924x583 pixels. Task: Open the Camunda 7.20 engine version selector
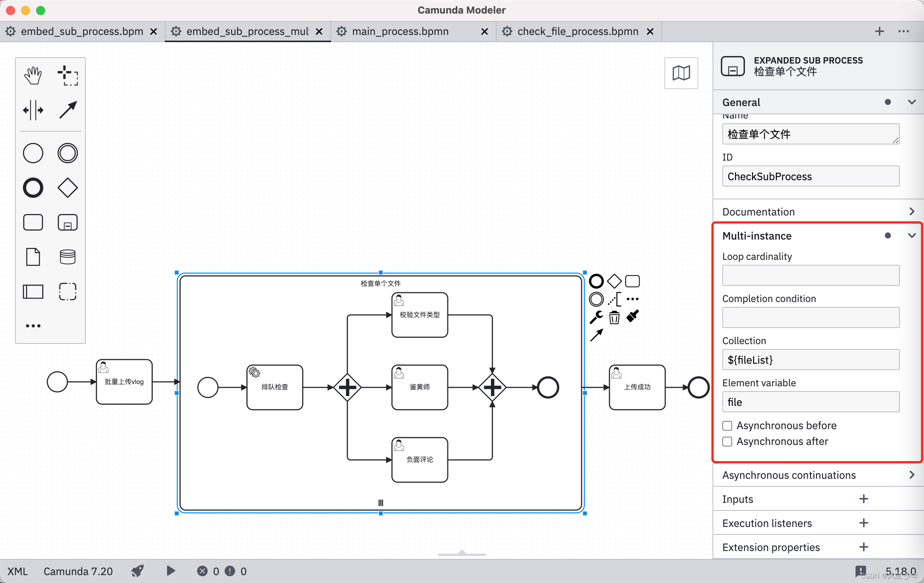point(78,571)
